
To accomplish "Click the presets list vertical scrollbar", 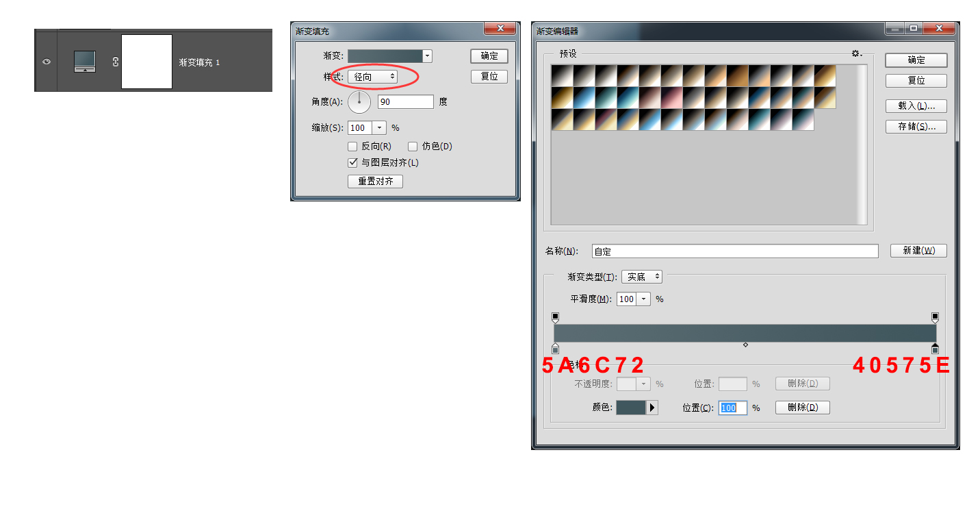I will 862,144.
